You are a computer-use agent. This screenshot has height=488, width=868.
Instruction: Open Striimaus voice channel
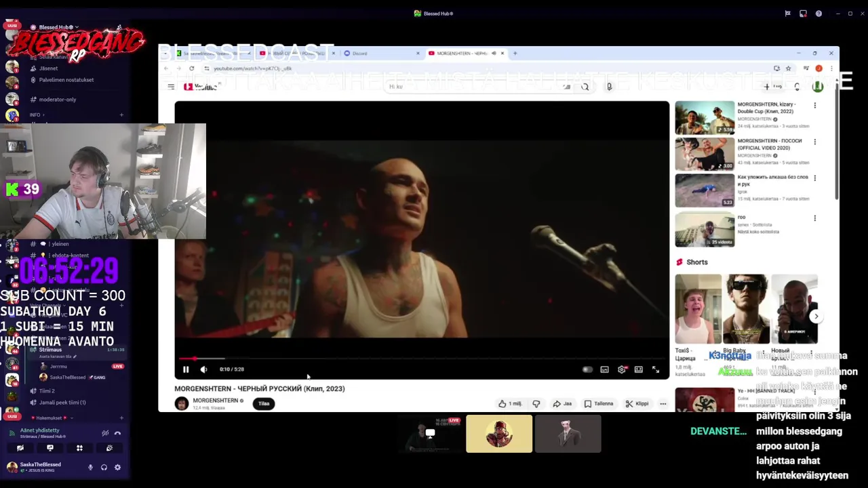pos(50,350)
